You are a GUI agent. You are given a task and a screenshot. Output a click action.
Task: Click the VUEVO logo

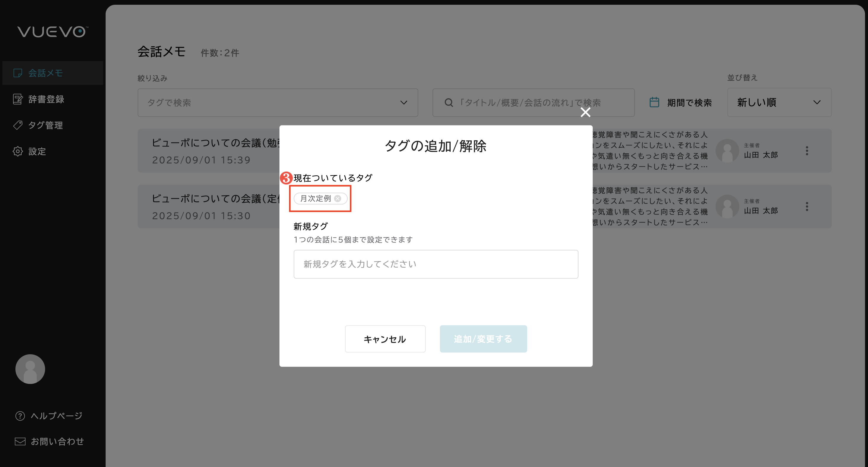tap(53, 32)
